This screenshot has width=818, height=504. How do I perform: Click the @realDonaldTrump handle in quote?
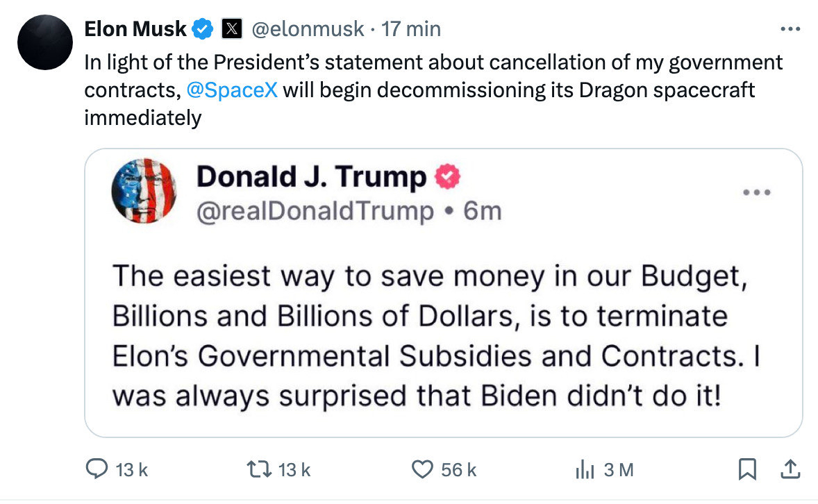point(316,210)
